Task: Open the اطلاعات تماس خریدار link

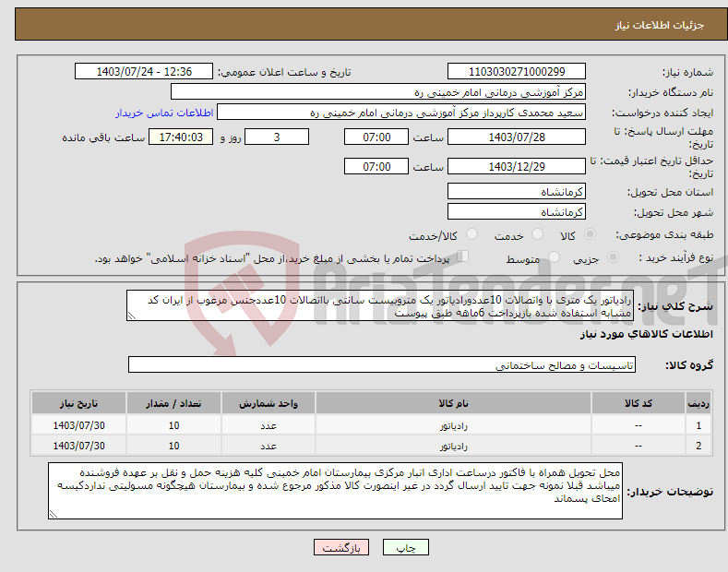Action: tap(164, 113)
